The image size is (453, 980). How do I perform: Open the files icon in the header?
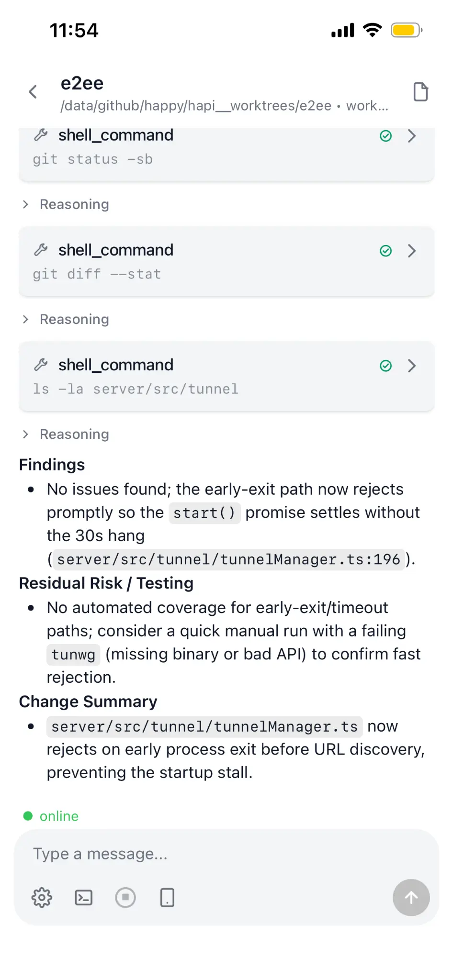[x=420, y=92]
